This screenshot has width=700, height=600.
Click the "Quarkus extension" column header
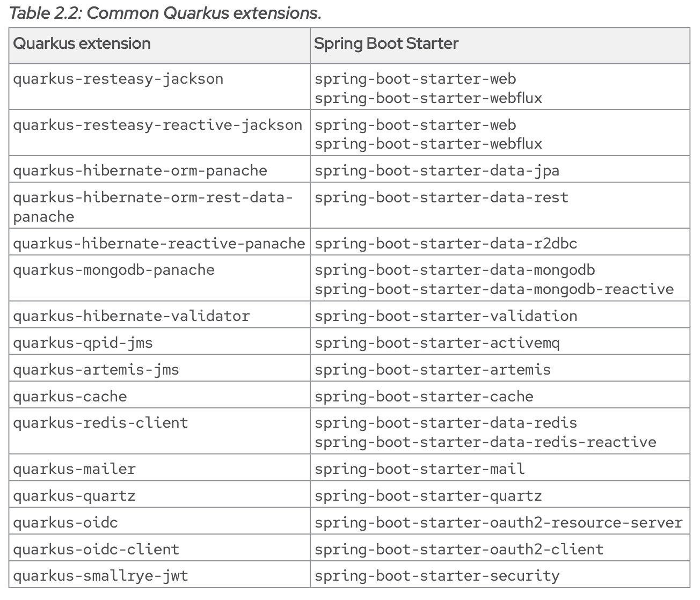tap(82, 43)
